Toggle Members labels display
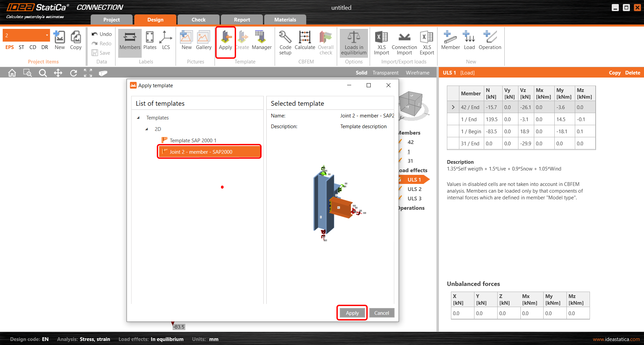 (130, 41)
